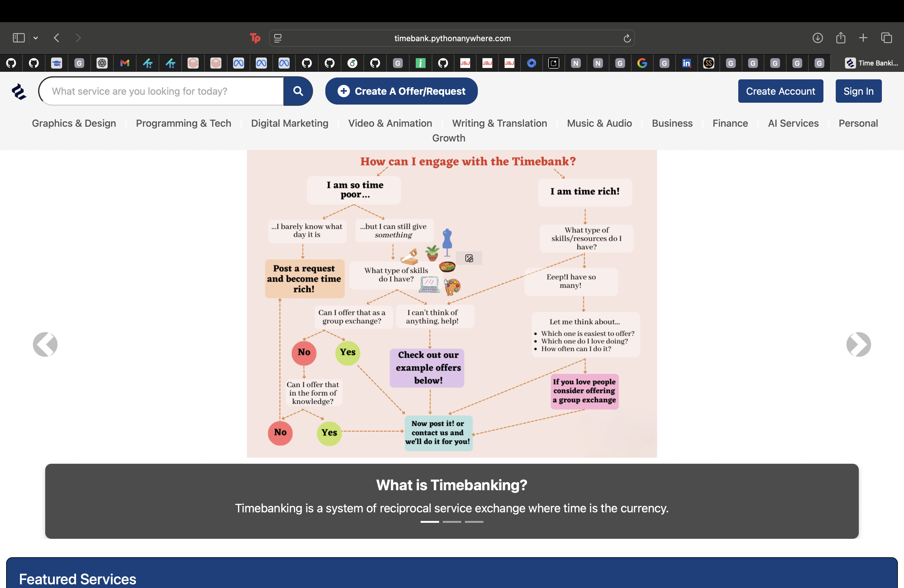Toggle the Safari sidebar
This screenshot has height=588, width=904.
pos(19,38)
